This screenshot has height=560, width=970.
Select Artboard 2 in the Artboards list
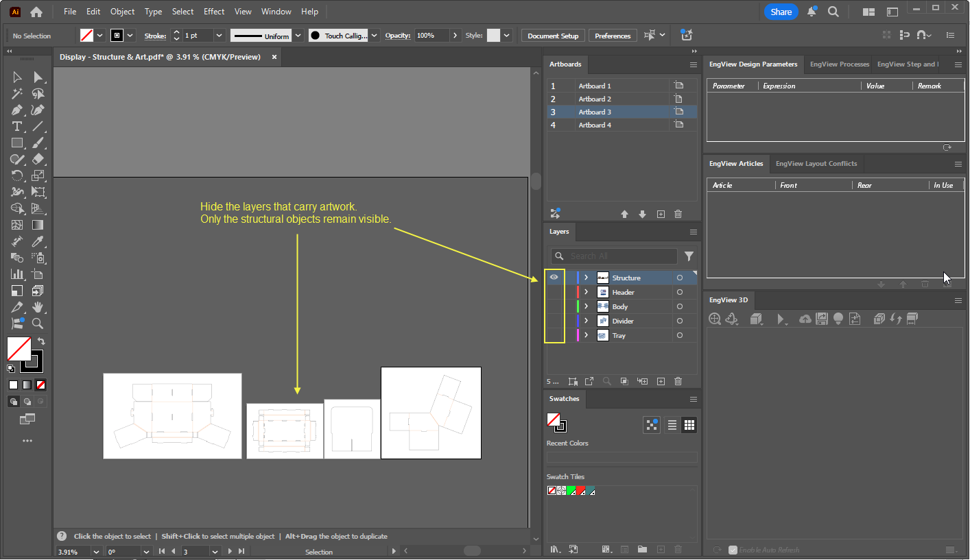click(x=622, y=99)
